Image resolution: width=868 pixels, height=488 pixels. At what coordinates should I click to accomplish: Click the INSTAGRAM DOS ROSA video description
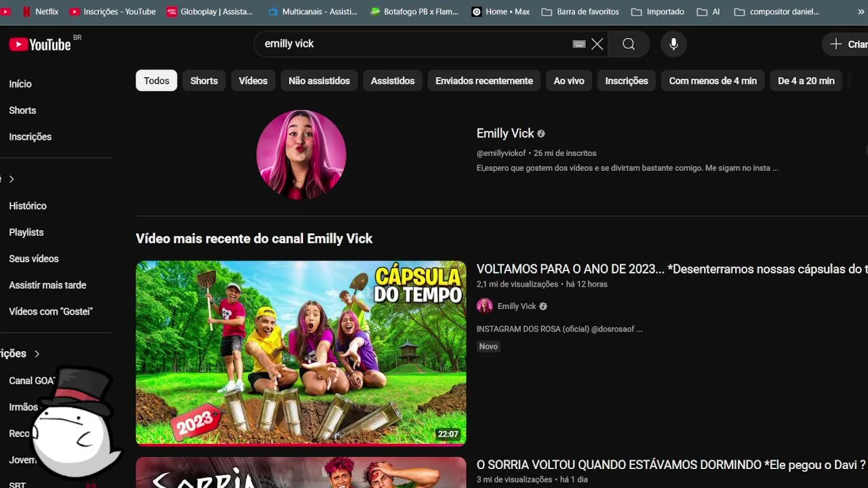point(559,329)
